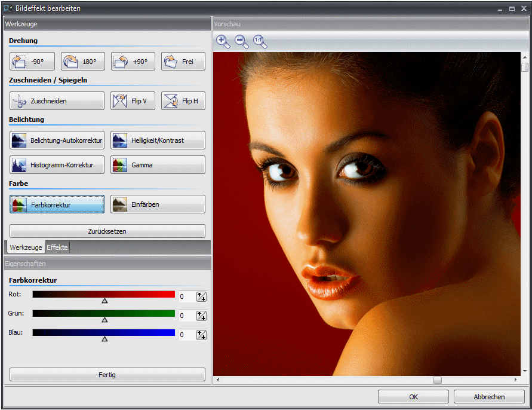Open Helligkeit/Kontrast settings
532x410 pixels.
158,140
